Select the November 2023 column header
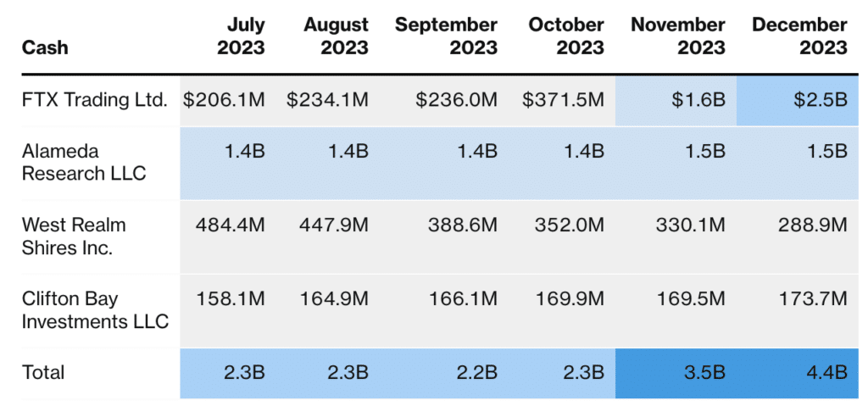The width and height of the screenshot is (868, 406). point(678,36)
